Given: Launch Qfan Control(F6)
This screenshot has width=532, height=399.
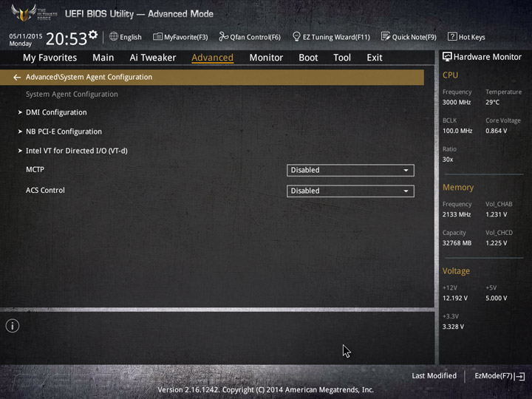Looking at the screenshot, I should click(250, 37).
